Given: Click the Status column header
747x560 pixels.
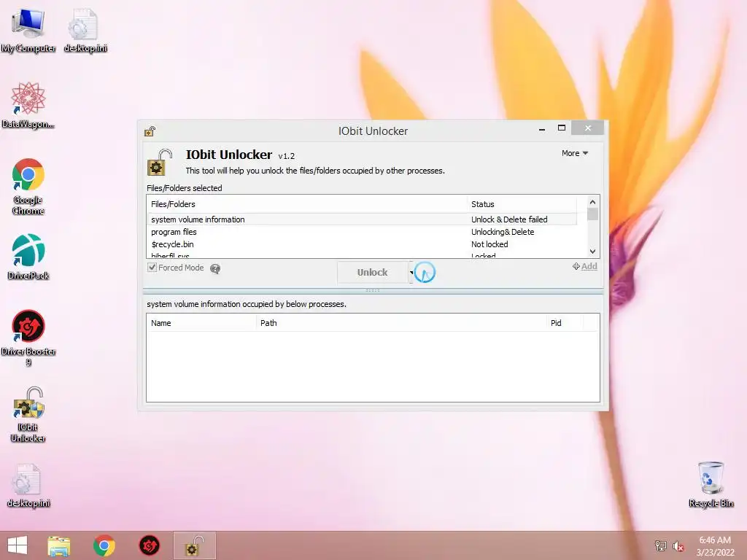Looking at the screenshot, I should pos(522,204).
